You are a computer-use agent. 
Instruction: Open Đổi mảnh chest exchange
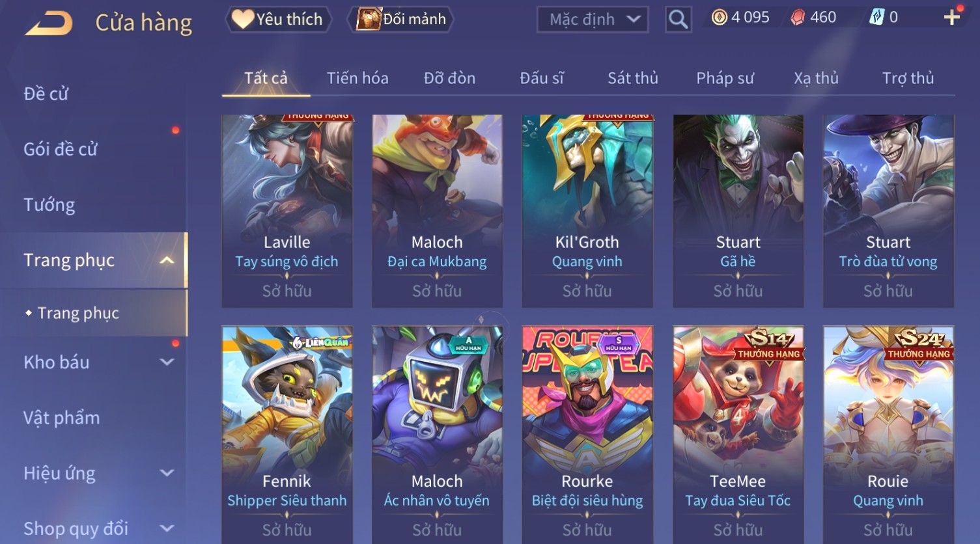pos(402,20)
